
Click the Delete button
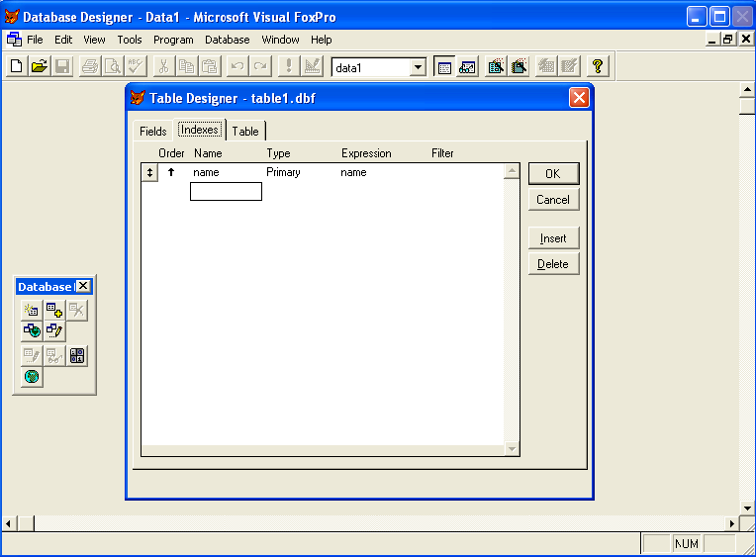coord(553,264)
